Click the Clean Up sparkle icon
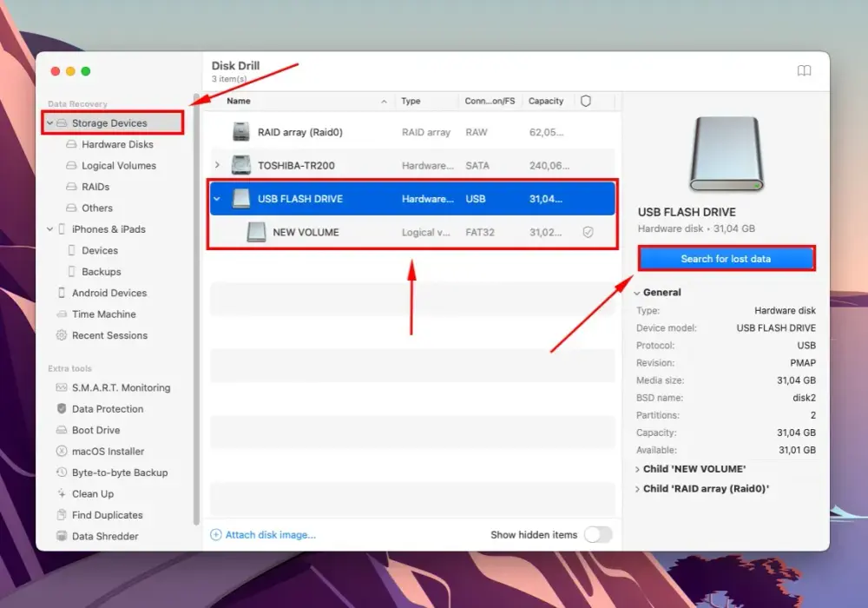Image resolution: width=868 pixels, height=608 pixels. click(x=62, y=493)
